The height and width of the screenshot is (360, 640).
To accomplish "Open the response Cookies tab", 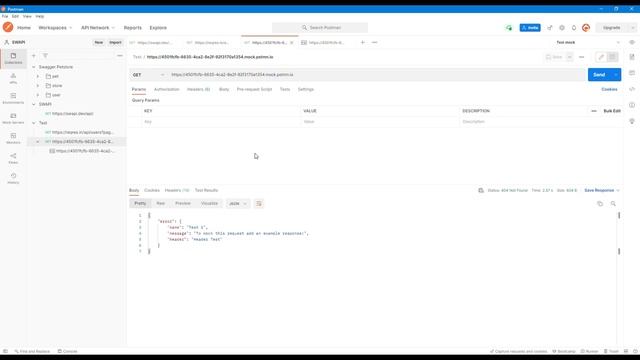I will point(152,190).
